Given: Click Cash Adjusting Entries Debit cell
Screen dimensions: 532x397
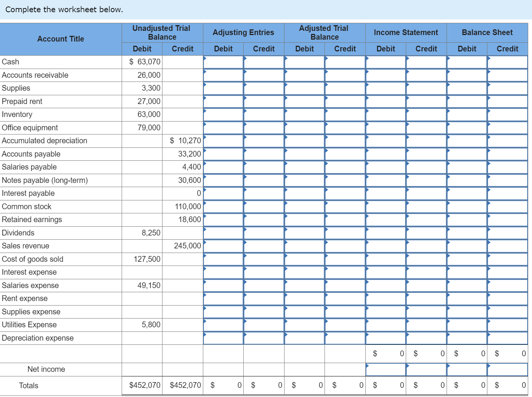Looking at the screenshot, I should click(x=223, y=62).
